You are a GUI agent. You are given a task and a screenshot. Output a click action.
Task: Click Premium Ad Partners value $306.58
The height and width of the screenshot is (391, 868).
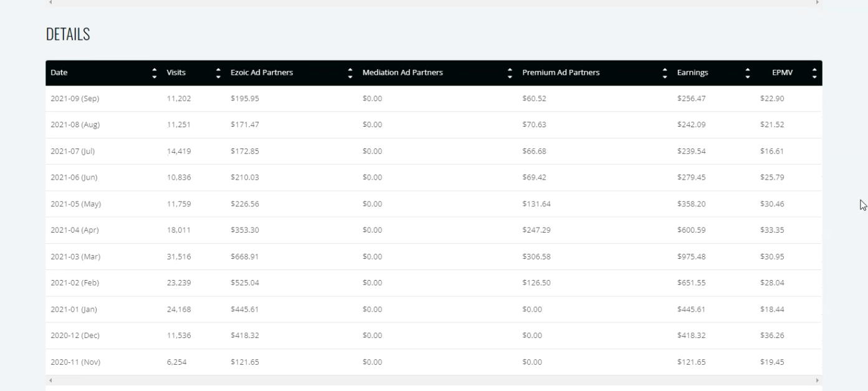click(x=537, y=257)
